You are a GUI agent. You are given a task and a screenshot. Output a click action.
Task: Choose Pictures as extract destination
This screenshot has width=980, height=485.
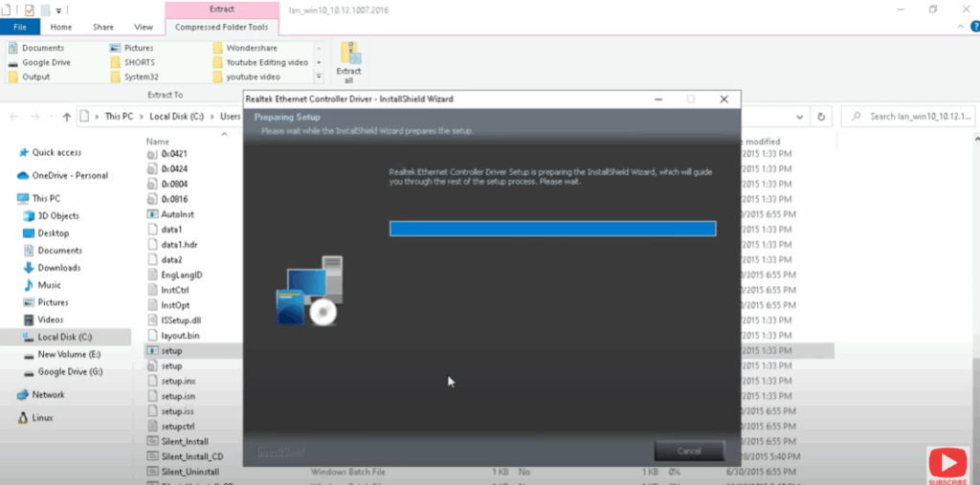132,48
